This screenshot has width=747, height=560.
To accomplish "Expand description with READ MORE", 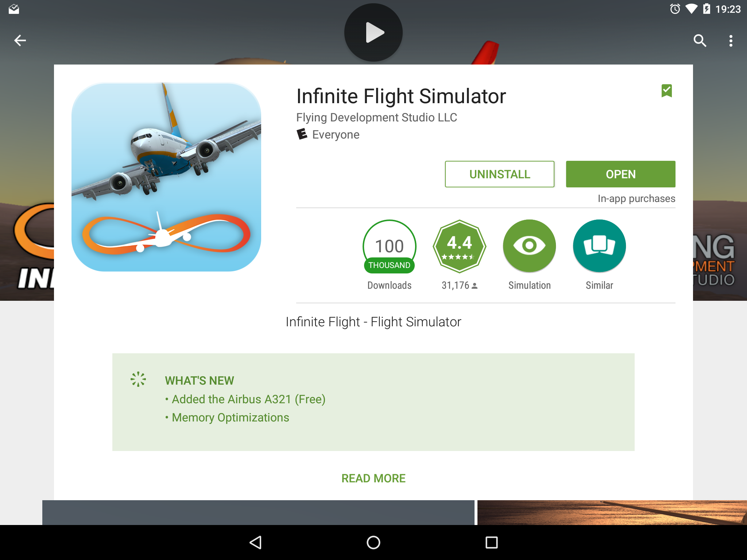I will click(x=373, y=478).
